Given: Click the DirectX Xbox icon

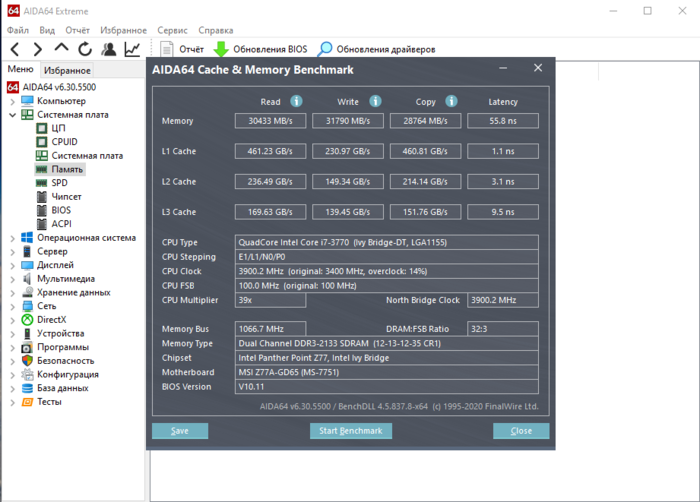Looking at the screenshot, I should 27,320.
